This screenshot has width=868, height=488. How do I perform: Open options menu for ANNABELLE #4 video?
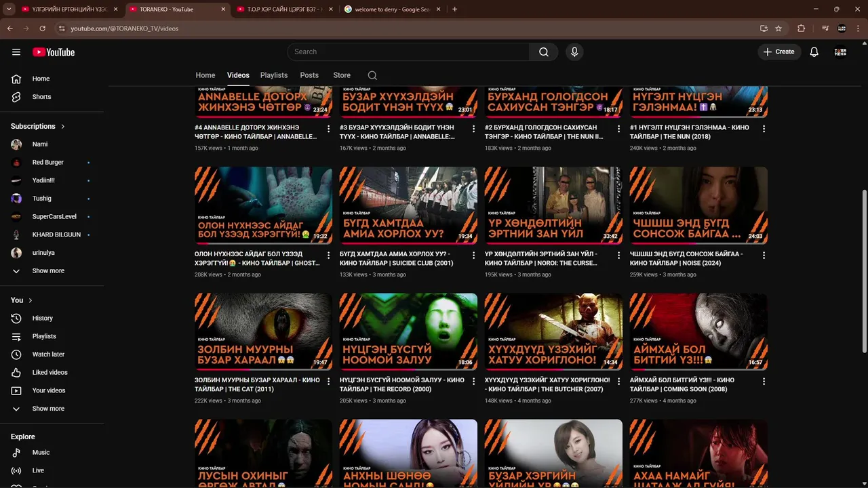click(x=328, y=129)
